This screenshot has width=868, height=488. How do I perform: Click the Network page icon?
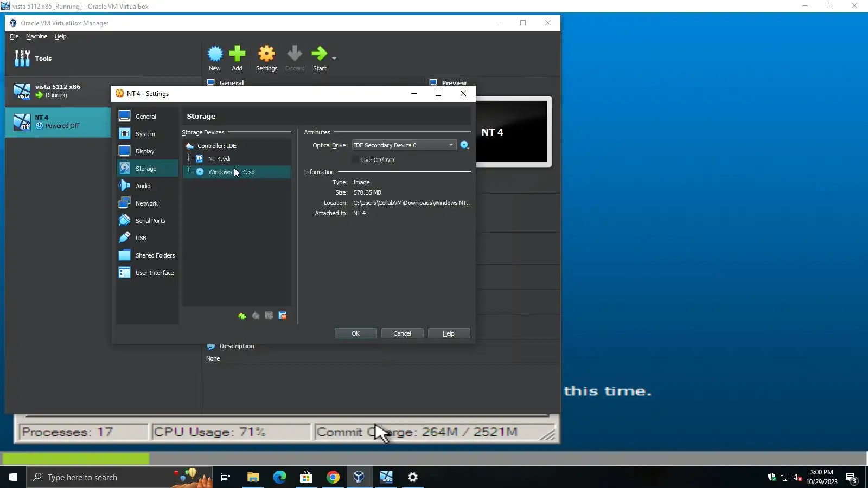click(x=124, y=203)
